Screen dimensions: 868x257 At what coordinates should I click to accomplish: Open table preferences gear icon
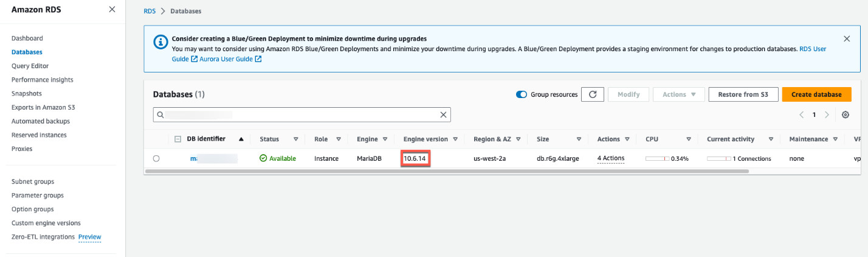[x=846, y=114]
